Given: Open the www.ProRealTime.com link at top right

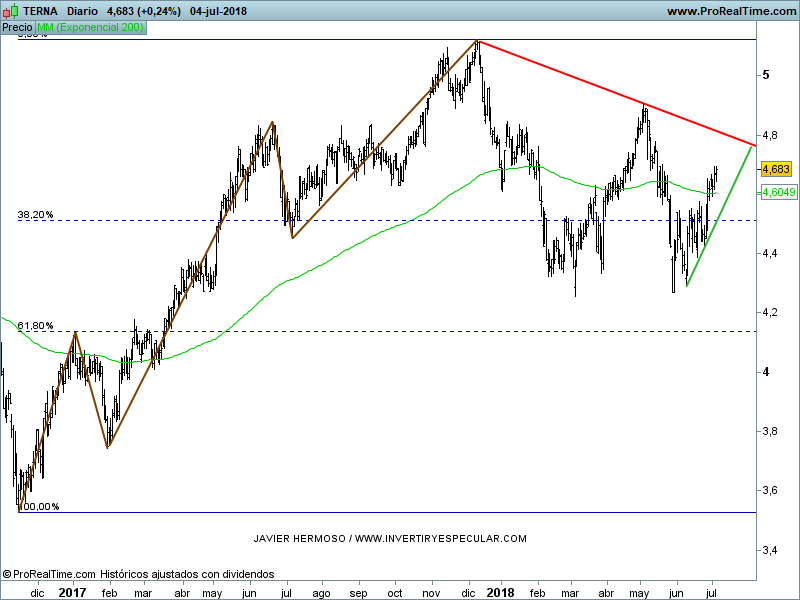Looking at the screenshot, I should (x=730, y=11).
